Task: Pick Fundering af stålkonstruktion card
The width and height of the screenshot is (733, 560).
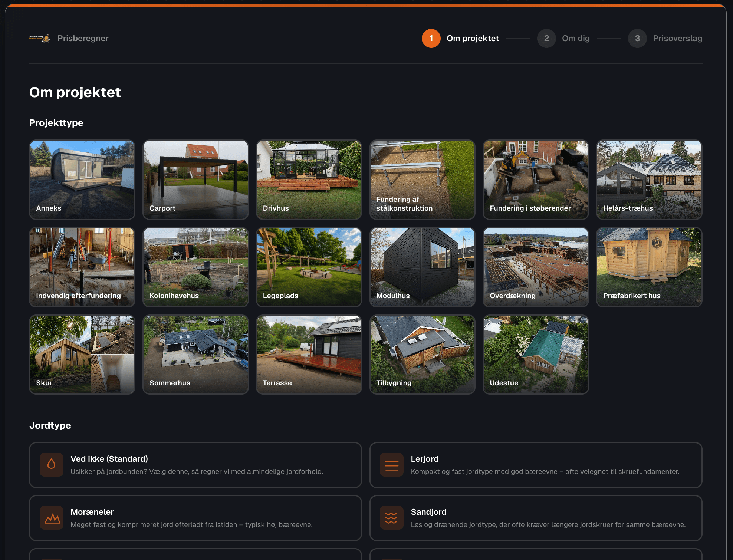Action: (x=423, y=179)
